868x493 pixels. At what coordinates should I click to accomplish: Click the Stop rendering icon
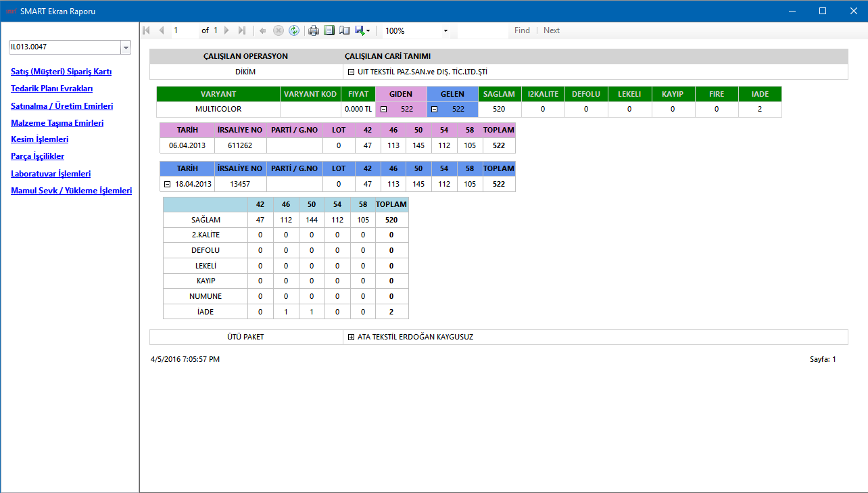coord(278,30)
